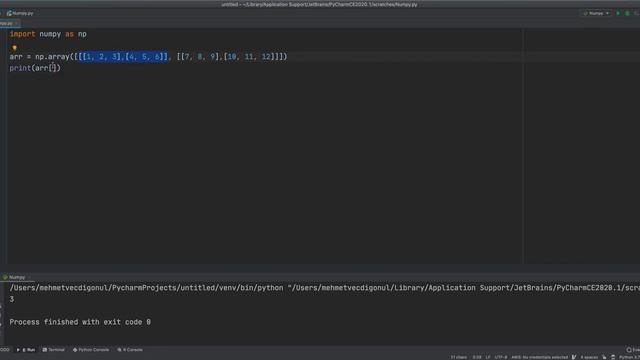Open the R Console tool window
Image resolution: width=640 pixels, height=360 pixels.
coord(130,350)
